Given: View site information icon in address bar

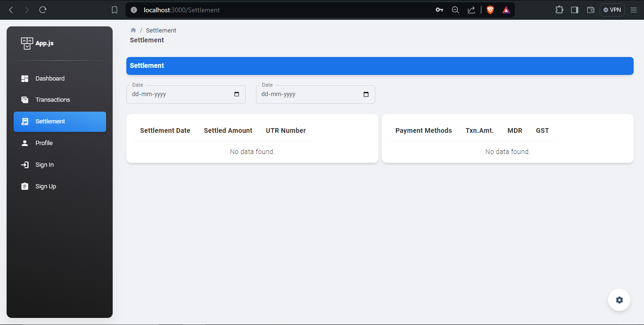Looking at the screenshot, I should click(134, 10).
